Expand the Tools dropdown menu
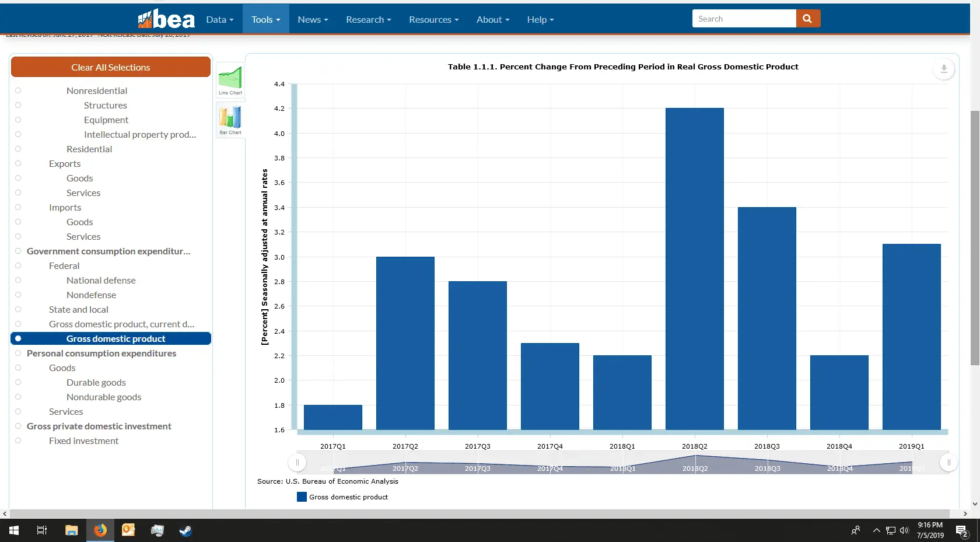980x542 pixels. [265, 19]
